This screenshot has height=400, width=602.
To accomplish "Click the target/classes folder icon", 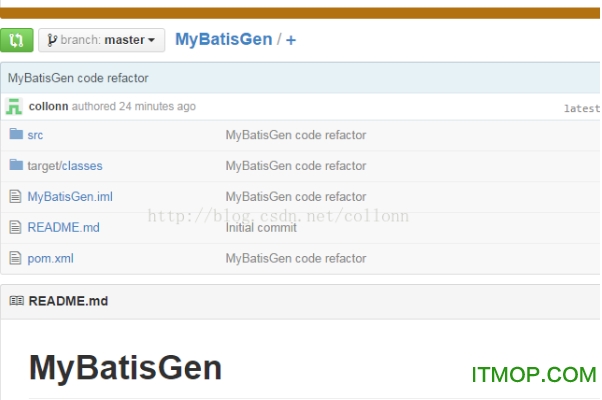I will (16, 165).
